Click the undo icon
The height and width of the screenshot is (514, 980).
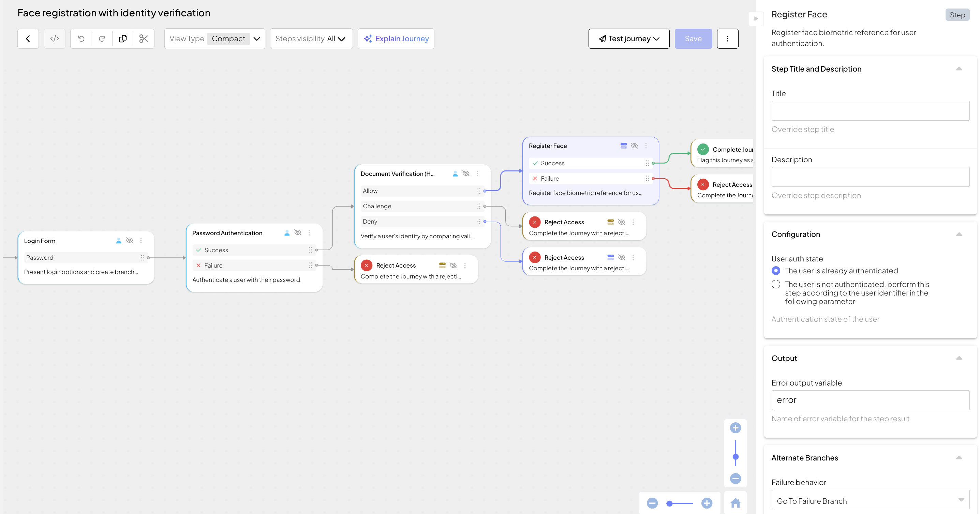click(x=81, y=39)
